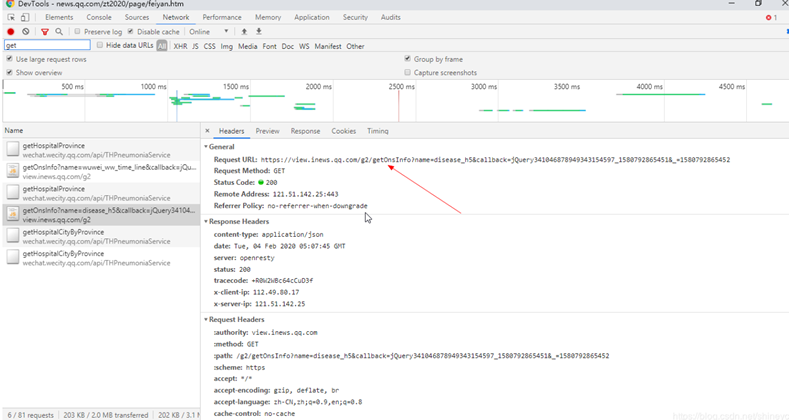Enable Capture screenshots checkbox
Image resolution: width=789 pixels, height=420 pixels.
coord(408,72)
